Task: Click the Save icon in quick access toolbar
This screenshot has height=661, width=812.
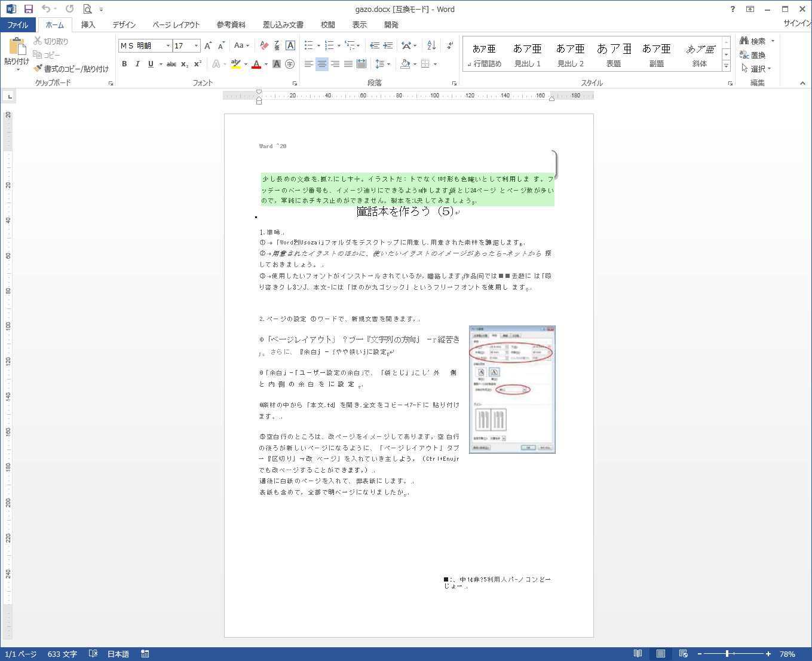Action: tap(28, 9)
